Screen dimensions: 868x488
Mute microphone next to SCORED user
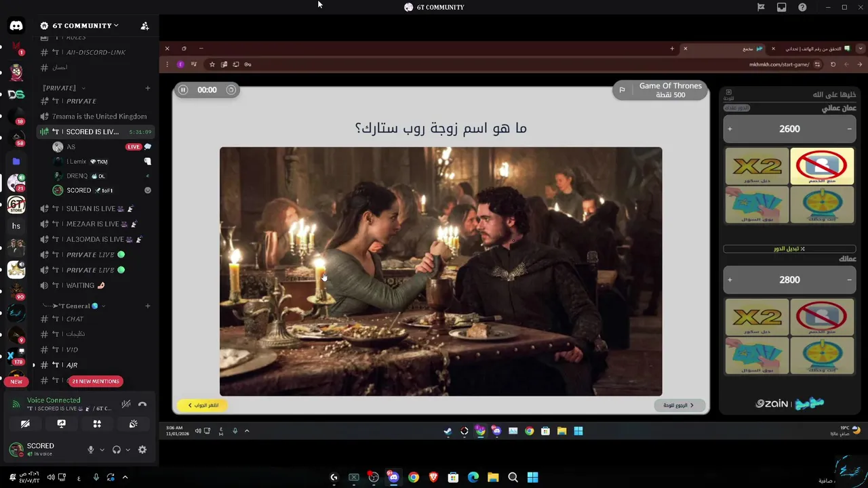91,449
